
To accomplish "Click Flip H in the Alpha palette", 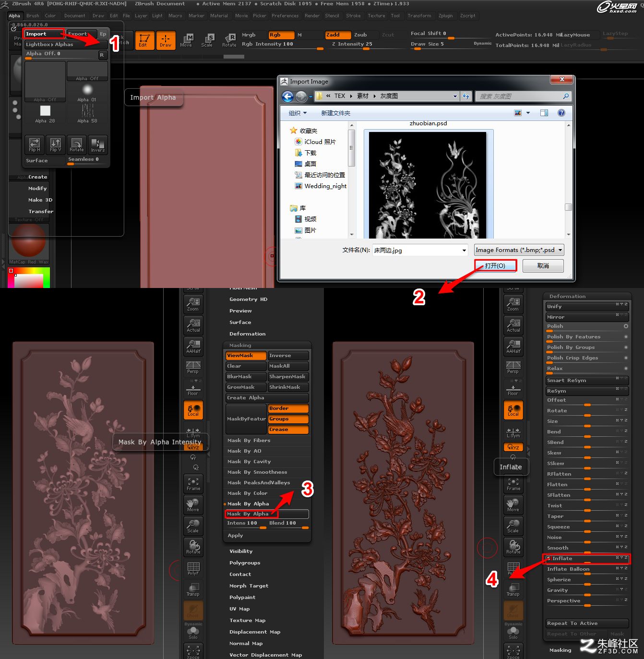I will [35, 144].
